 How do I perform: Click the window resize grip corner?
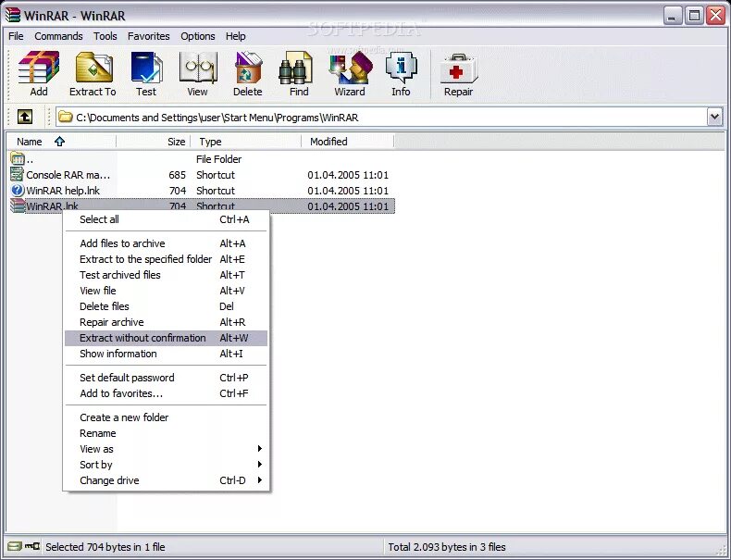pos(720,550)
